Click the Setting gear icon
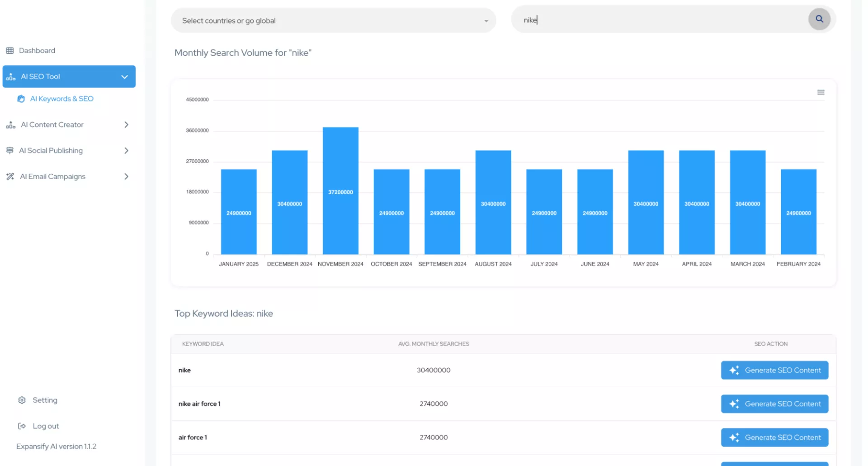This screenshot has height=466, width=868. (x=22, y=400)
